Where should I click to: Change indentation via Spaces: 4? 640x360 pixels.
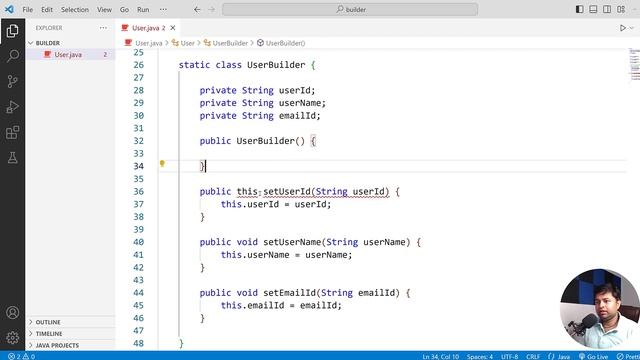pos(480,356)
